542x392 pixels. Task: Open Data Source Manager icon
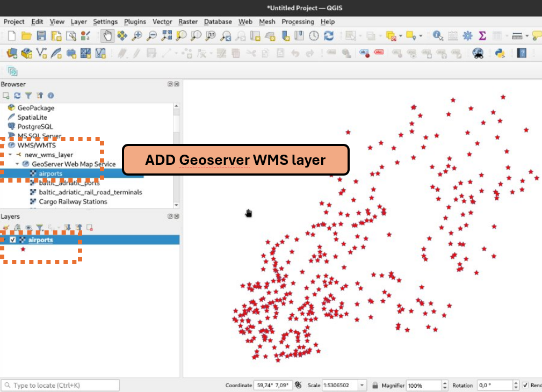click(12, 53)
